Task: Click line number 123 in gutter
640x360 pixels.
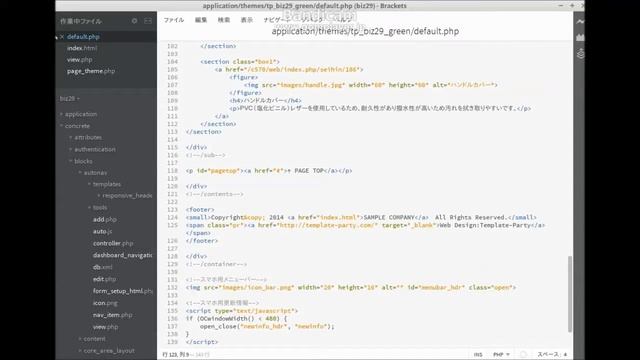Action: tap(172, 210)
